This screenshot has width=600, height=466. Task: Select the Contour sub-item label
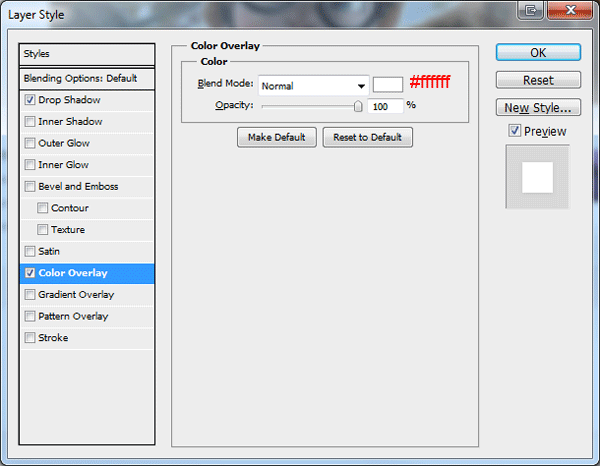point(70,208)
